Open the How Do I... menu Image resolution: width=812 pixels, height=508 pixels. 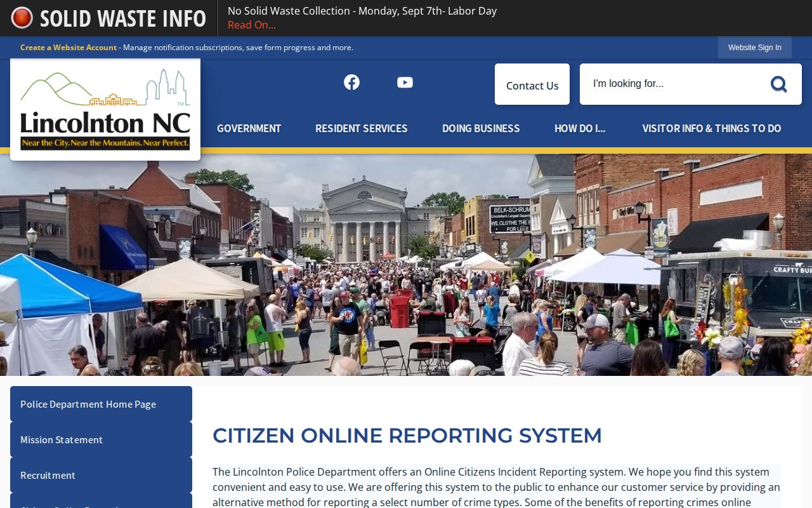580,128
